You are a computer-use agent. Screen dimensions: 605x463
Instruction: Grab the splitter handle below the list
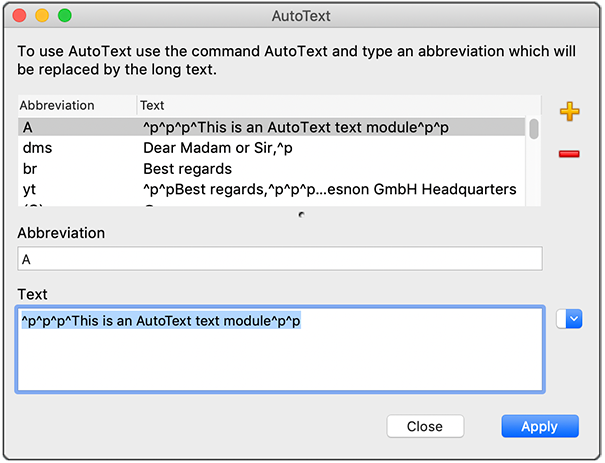[301, 214]
